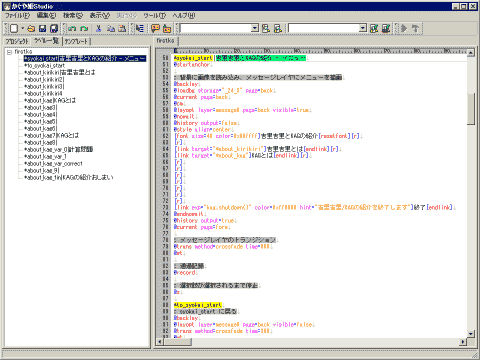Click the orange icon right of the speech bubble
This screenshot has height=360, width=480.
167,29
